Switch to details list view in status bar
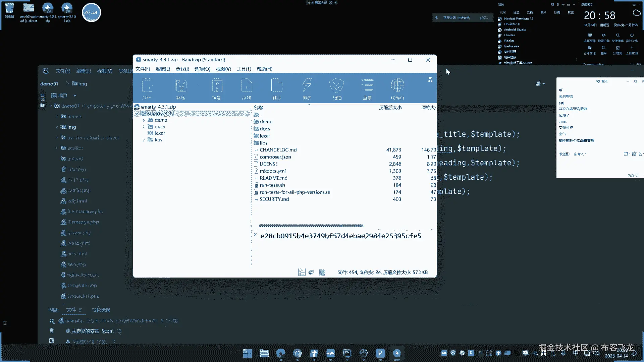 click(x=302, y=273)
